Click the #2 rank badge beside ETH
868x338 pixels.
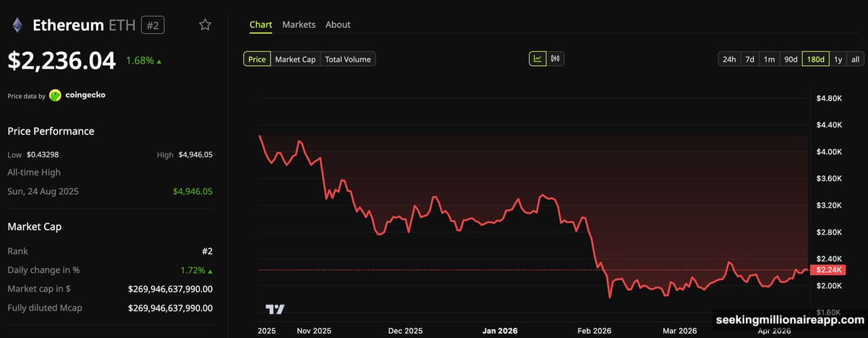point(153,25)
